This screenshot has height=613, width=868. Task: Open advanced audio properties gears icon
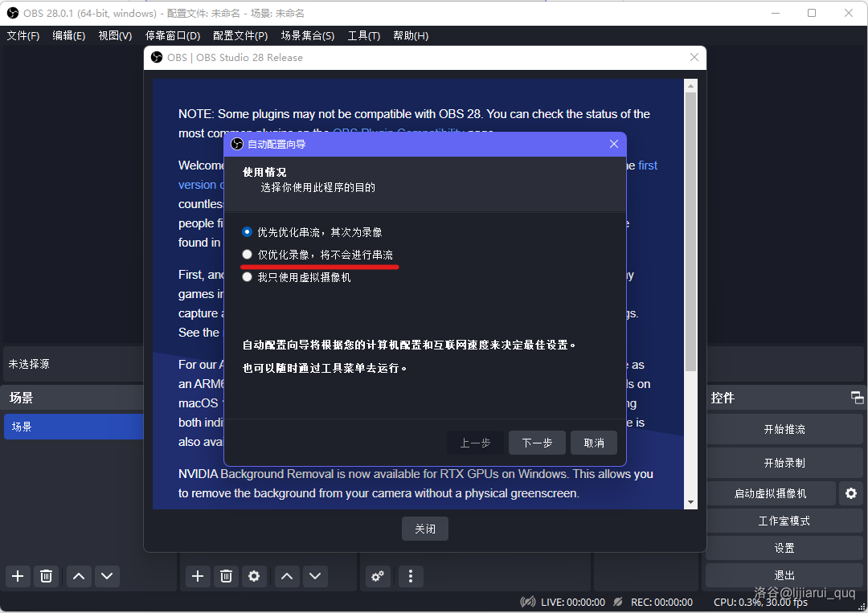pos(378,577)
